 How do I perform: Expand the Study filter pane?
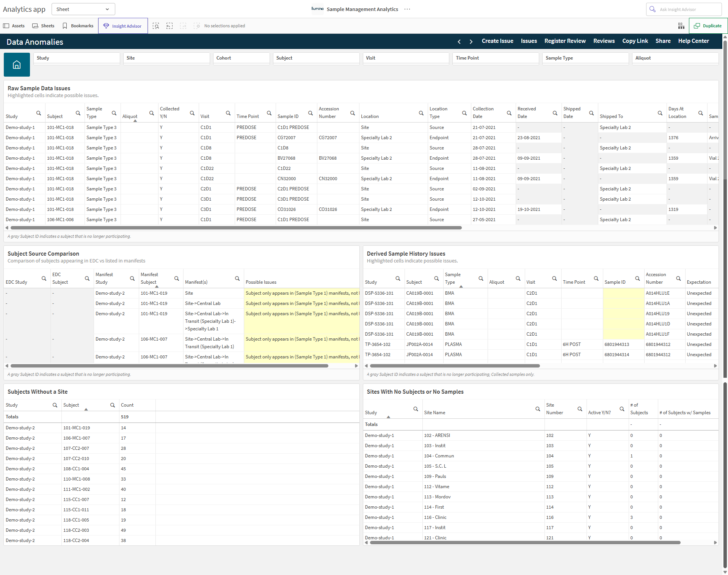[77, 58]
